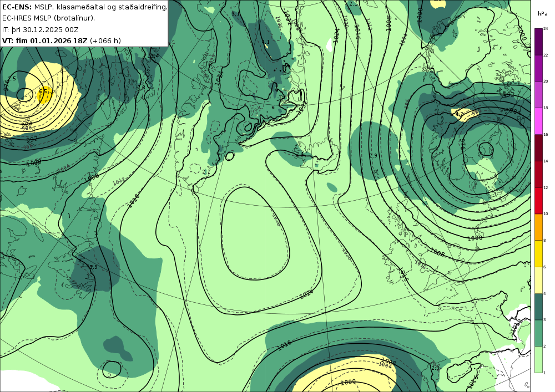Click the map value '4.2' in the yellow patch
Screen dimensions: 555x392
pos(459,114)
